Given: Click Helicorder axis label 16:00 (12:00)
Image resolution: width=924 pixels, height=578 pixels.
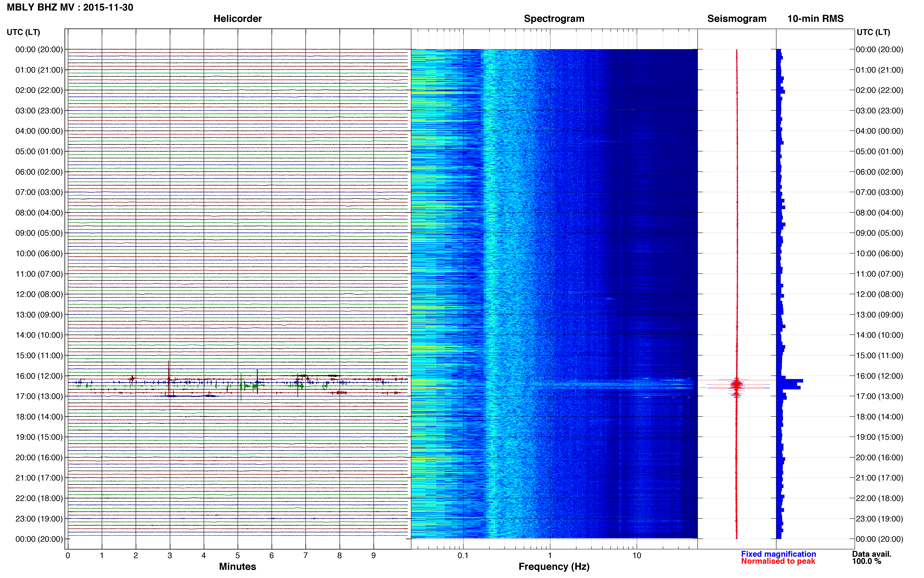Looking at the screenshot, I should click(x=39, y=376).
